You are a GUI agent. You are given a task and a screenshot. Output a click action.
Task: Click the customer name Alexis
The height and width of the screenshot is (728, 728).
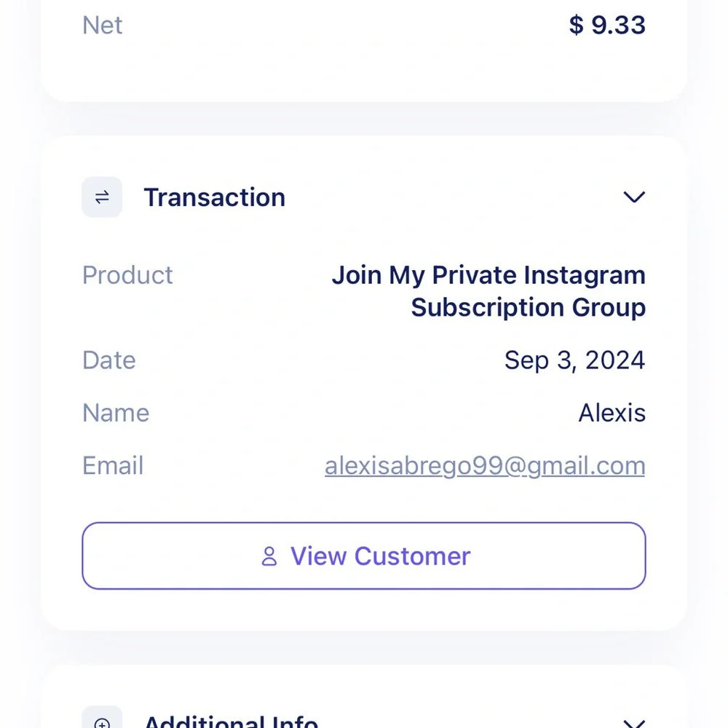612,413
